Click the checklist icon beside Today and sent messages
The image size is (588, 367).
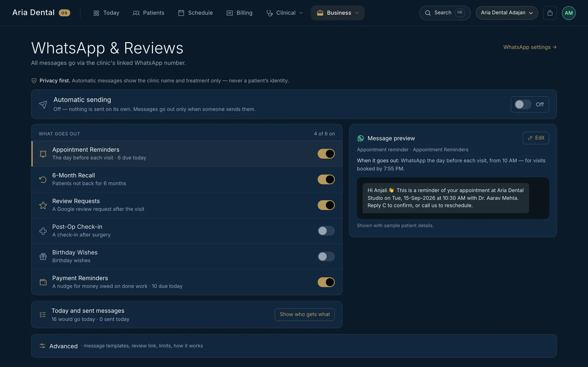(x=43, y=314)
